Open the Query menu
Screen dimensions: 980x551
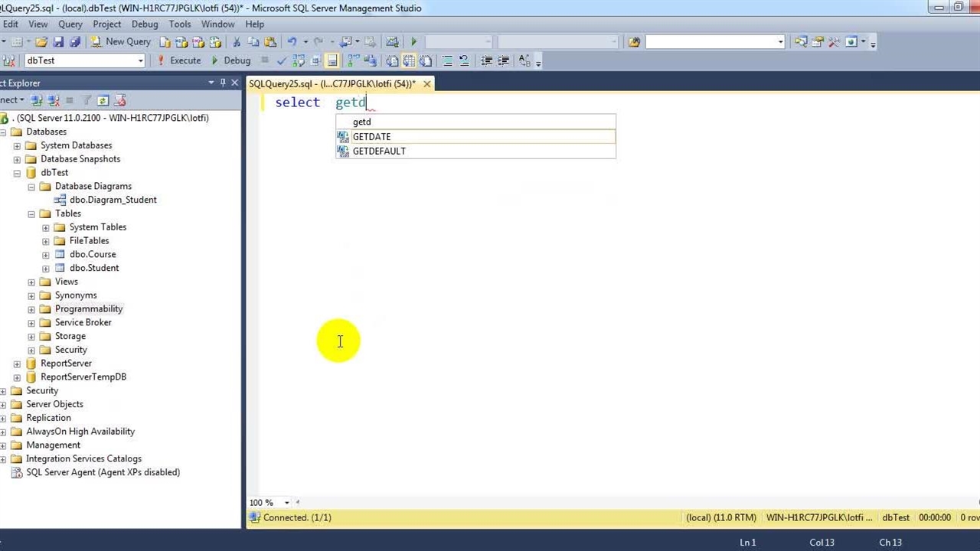click(70, 24)
